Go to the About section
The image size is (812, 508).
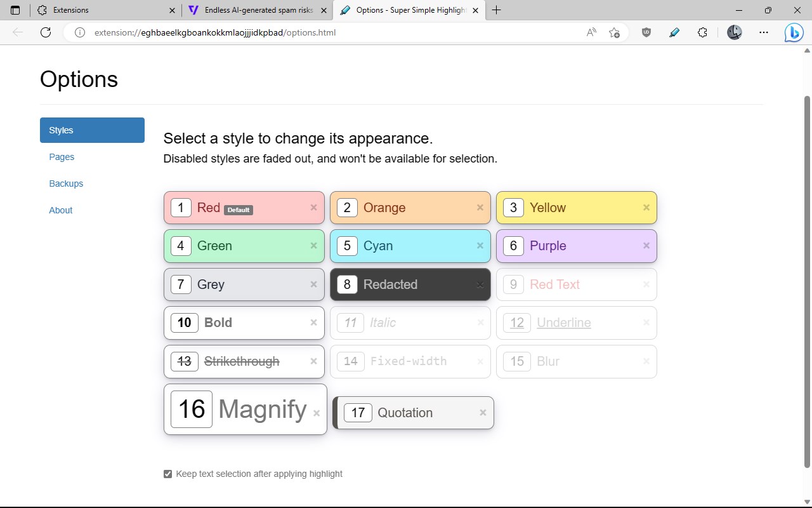click(x=61, y=210)
